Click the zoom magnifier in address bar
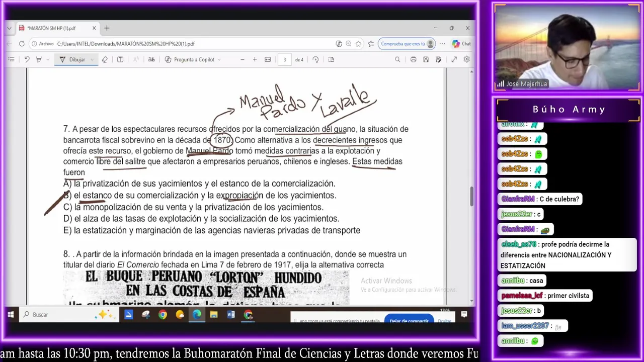 point(348,44)
